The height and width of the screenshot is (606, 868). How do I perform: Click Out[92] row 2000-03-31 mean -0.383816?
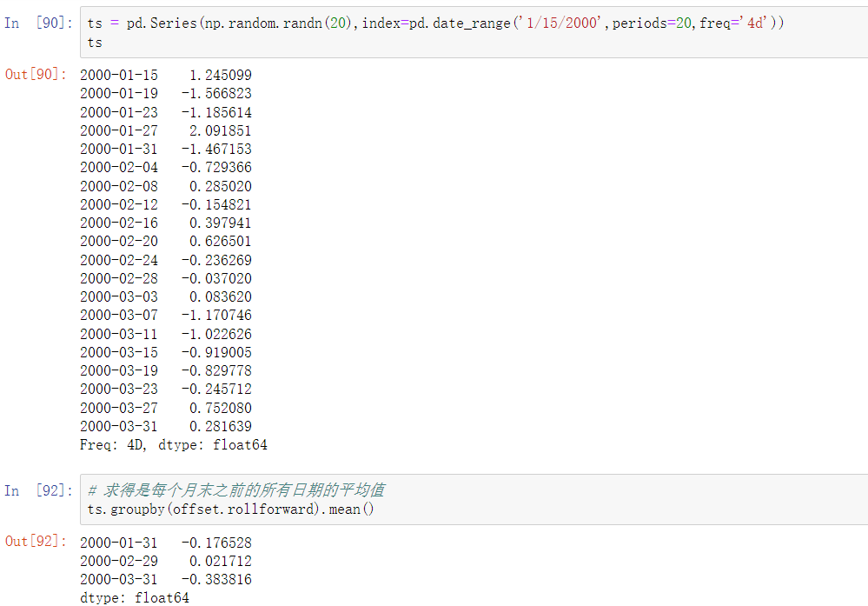(x=166, y=579)
